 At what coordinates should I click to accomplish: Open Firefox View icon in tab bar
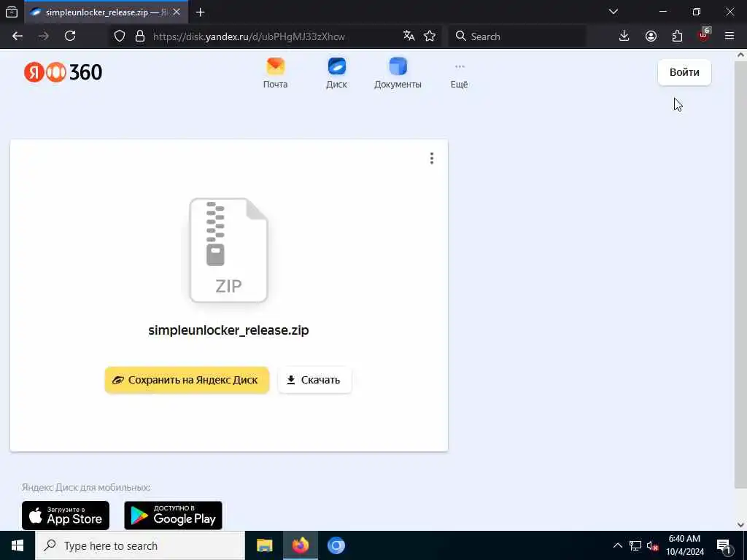click(12, 12)
